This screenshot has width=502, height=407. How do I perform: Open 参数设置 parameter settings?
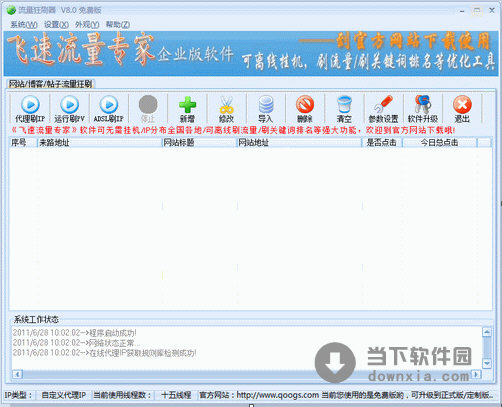[383, 109]
